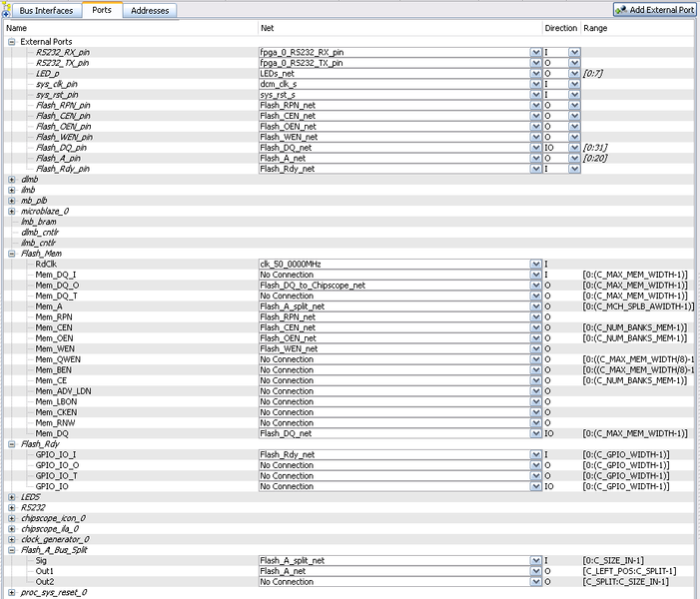
Task: Open direction dropdown for Flash_DQ_pin
Action: 574,148
